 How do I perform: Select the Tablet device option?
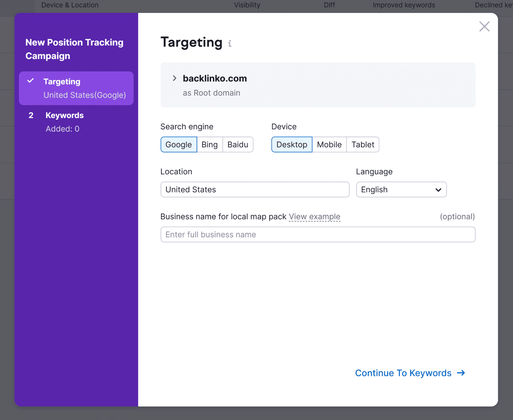363,144
